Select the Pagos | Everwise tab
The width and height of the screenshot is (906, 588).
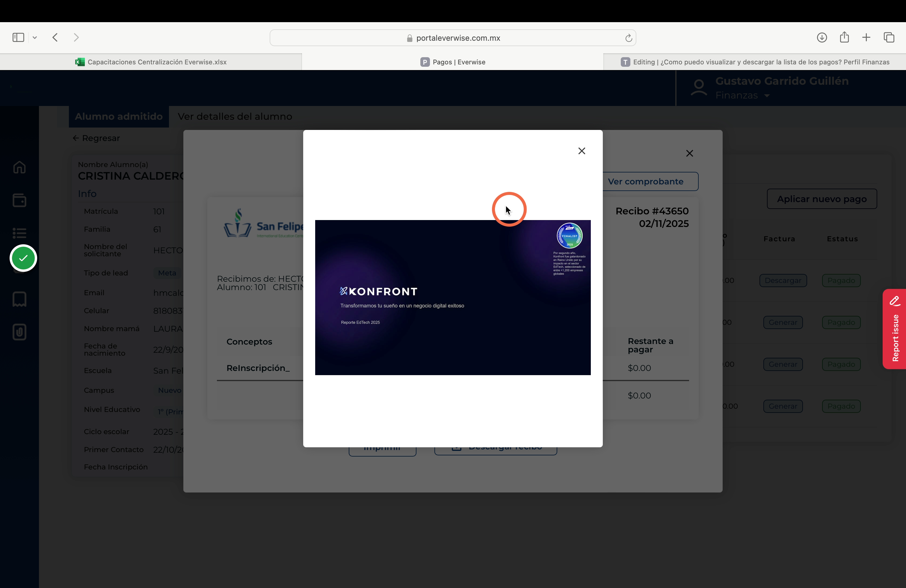click(x=453, y=62)
